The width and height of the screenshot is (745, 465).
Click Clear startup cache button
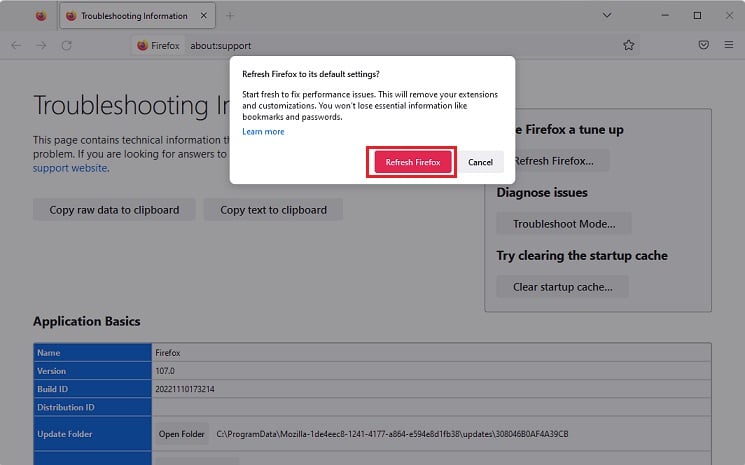[x=563, y=287]
